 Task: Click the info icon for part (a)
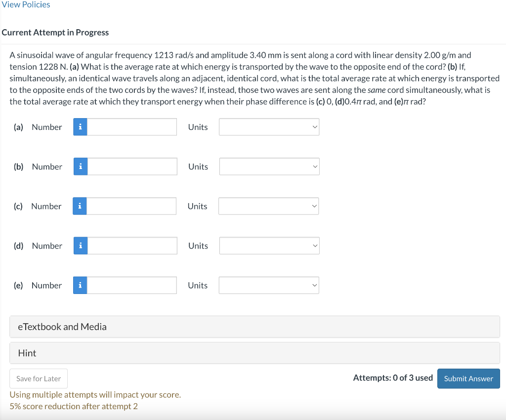80,127
